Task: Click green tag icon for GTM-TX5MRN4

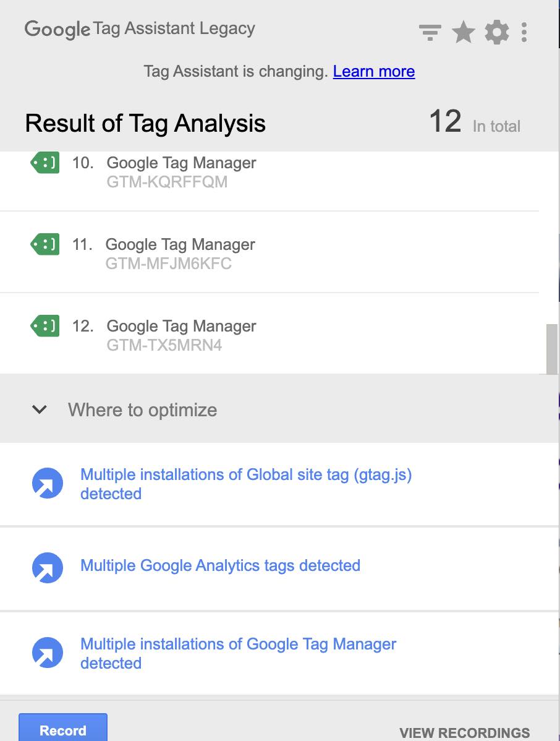Action: pyautogui.click(x=45, y=325)
